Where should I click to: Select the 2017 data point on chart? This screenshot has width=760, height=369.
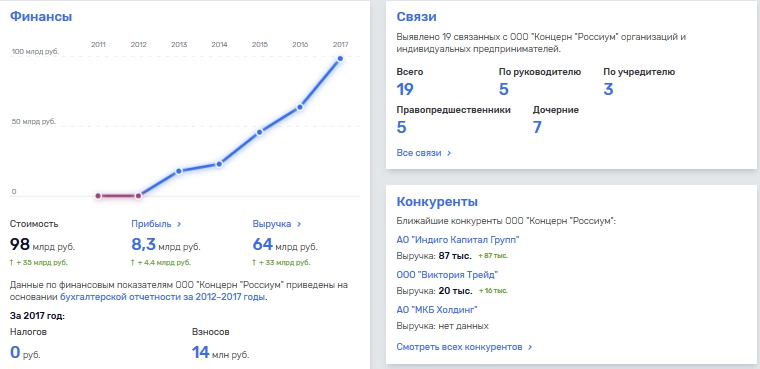click(x=340, y=59)
